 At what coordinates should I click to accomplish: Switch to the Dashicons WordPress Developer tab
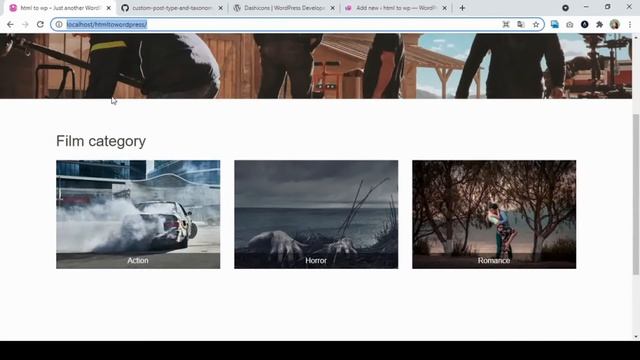pyautogui.click(x=284, y=8)
